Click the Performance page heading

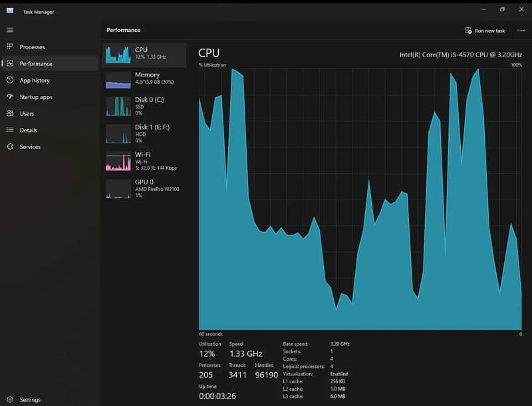[124, 30]
